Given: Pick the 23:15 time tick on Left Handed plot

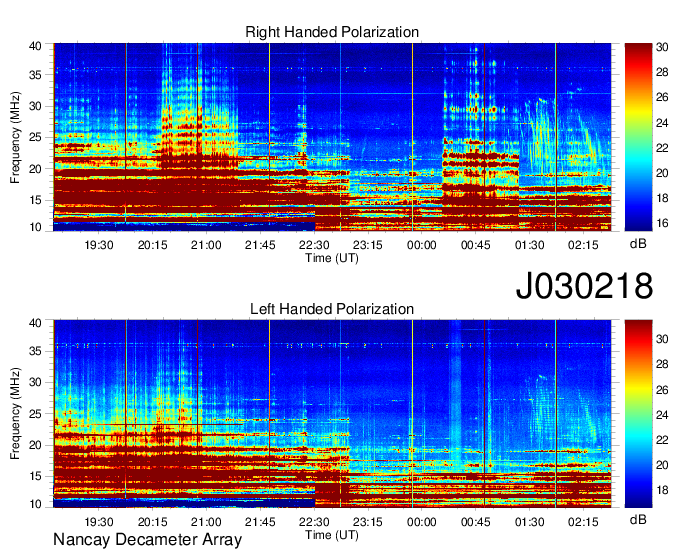Looking at the screenshot, I should [x=368, y=522].
